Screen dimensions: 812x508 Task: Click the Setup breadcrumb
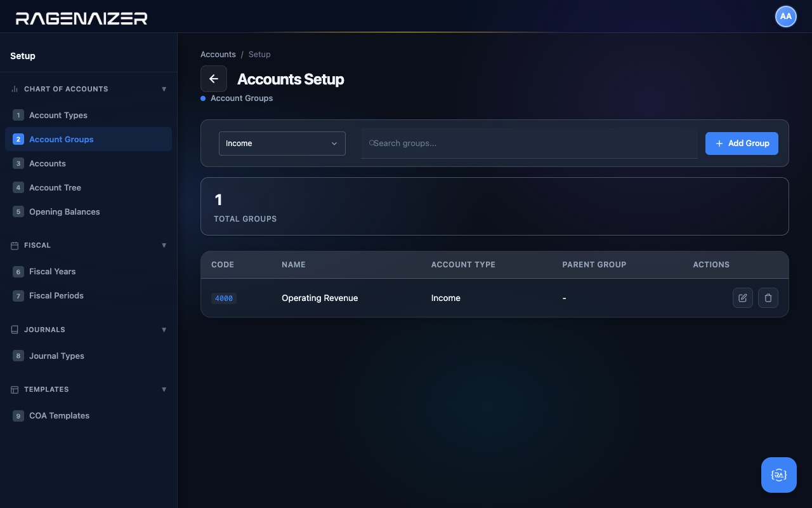tap(259, 55)
